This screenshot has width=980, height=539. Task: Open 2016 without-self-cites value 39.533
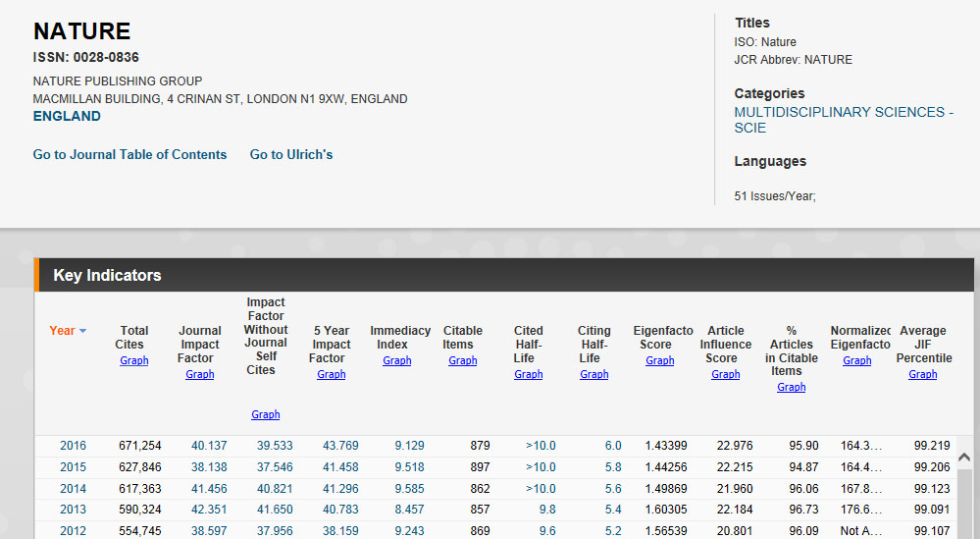coord(275,446)
